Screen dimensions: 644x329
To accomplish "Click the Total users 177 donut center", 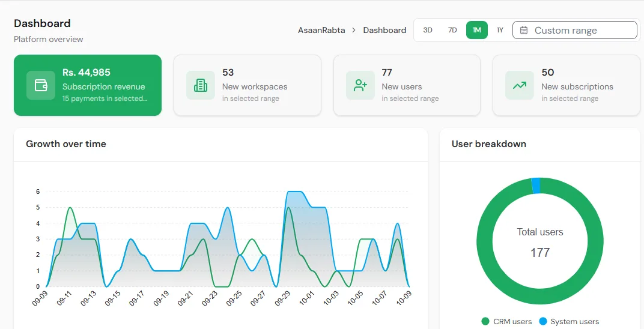I will point(539,242).
